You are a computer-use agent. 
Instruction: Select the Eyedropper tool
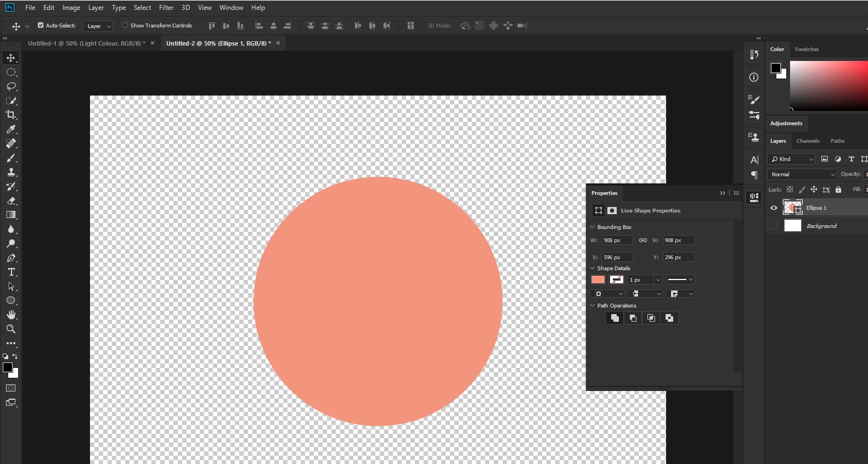11,129
